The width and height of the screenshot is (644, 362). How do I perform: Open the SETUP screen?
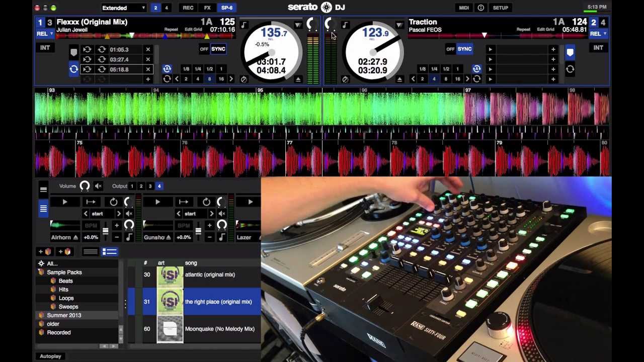coord(501,8)
